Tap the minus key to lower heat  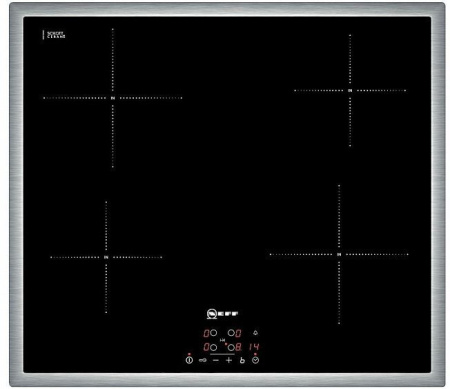(x=216, y=360)
